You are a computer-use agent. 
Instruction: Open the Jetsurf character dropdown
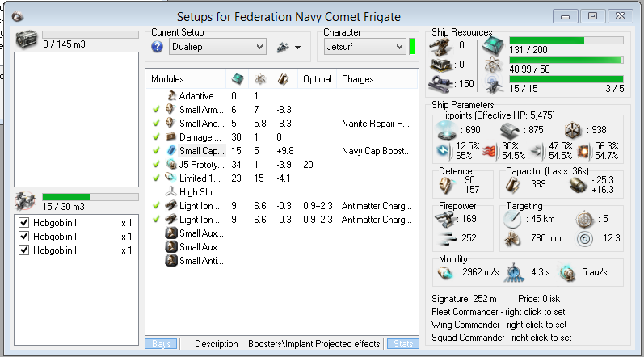[364, 47]
